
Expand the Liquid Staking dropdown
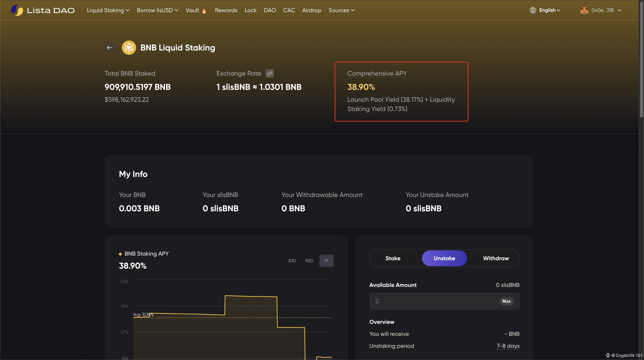point(108,10)
